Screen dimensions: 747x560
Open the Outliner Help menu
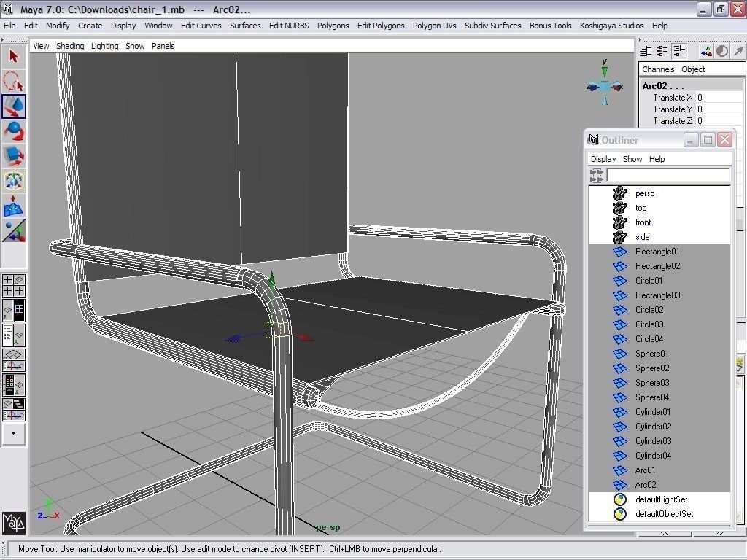tap(657, 159)
